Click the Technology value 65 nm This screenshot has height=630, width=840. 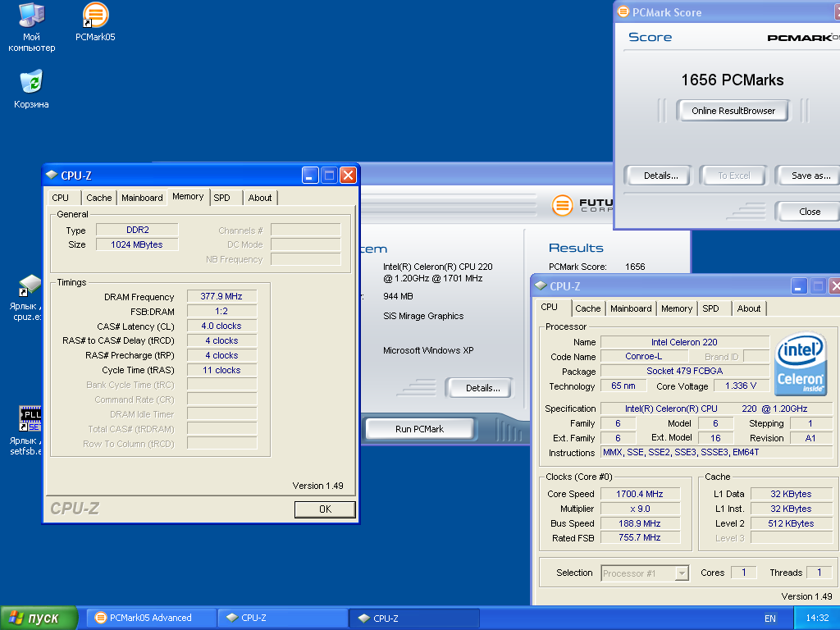(x=623, y=386)
